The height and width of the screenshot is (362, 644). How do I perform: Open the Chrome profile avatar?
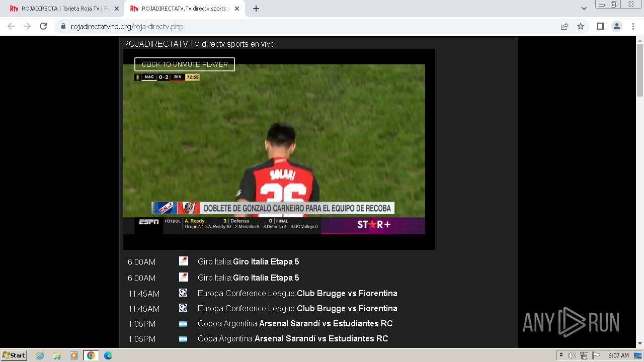tap(617, 26)
